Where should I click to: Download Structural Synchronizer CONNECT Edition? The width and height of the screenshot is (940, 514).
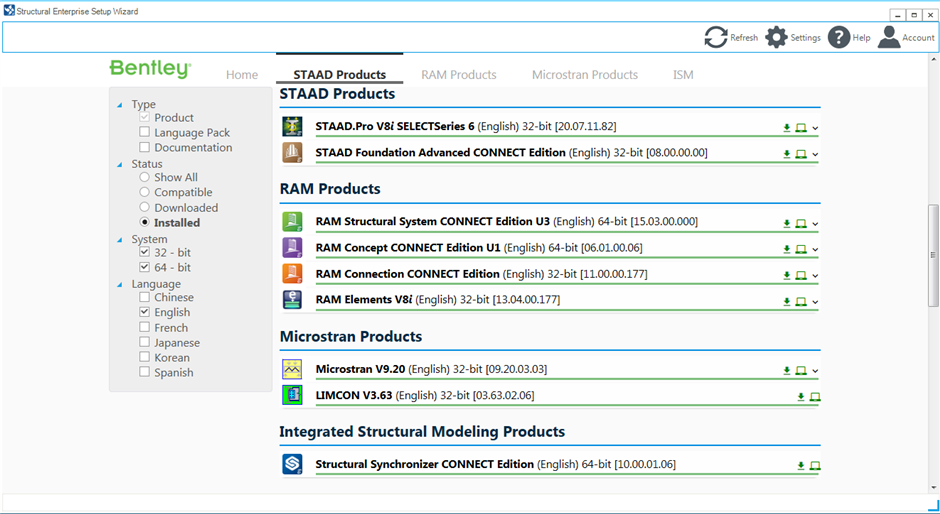[x=801, y=466]
